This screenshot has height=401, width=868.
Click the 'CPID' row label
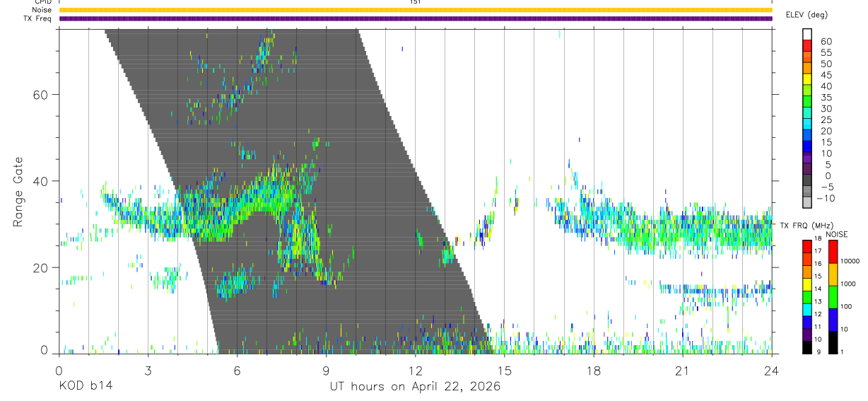pos(43,2)
